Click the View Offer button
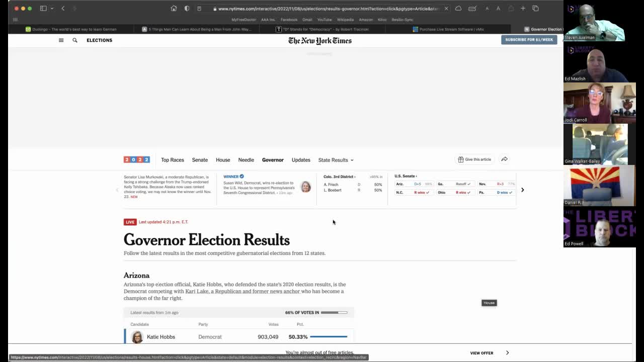This screenshot has width=644, height=362. (x=481, y=353)
